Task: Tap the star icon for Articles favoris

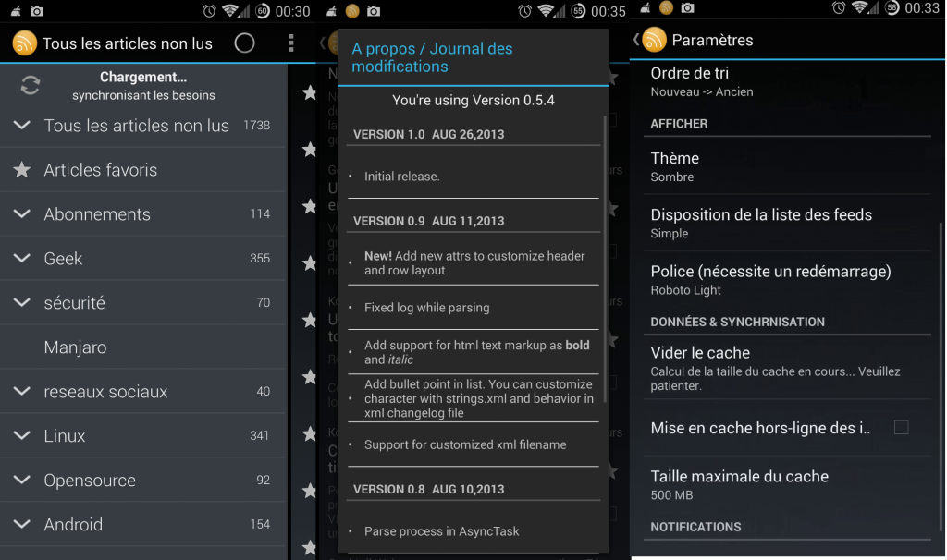Action: click(21, 170)
